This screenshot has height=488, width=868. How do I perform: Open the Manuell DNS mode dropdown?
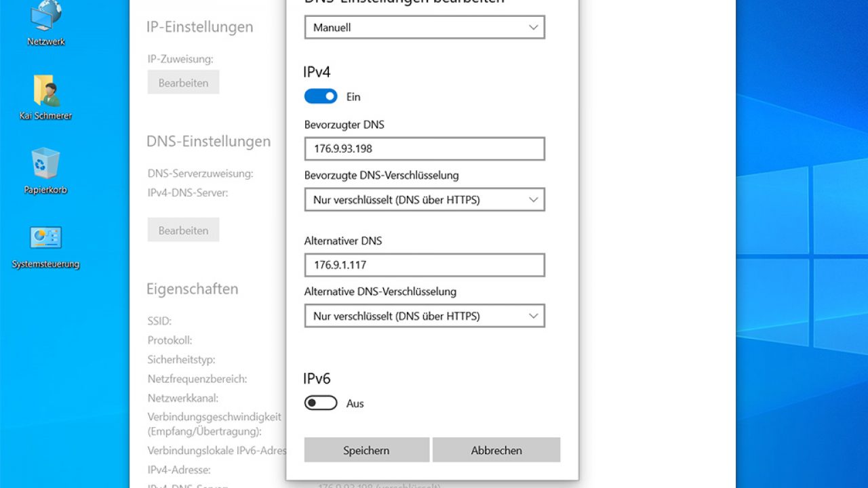(x=425, y=28)
